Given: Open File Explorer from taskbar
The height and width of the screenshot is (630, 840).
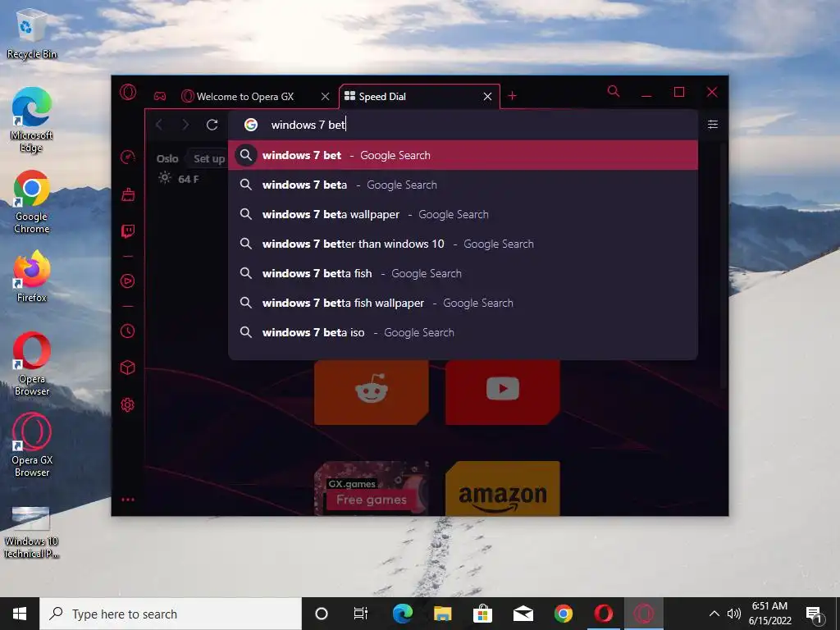Looking at the screenshot, I should pos(442,614).
